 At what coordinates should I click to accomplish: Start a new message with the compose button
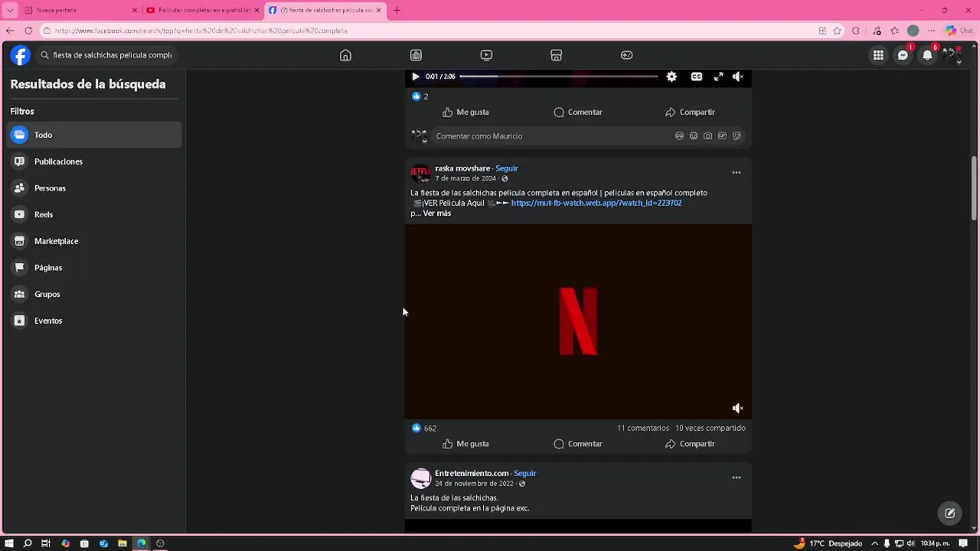point(950,514)
